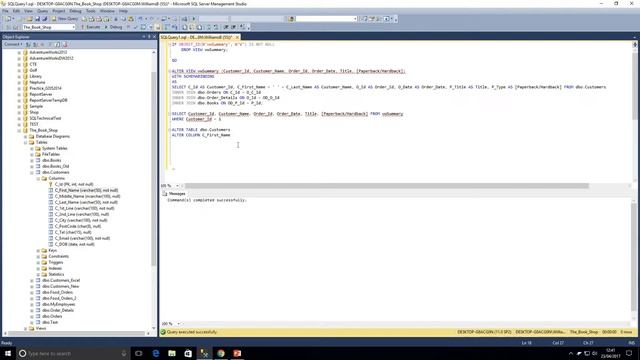Open File Explorer from the taskbar

(x=172, y=353)
